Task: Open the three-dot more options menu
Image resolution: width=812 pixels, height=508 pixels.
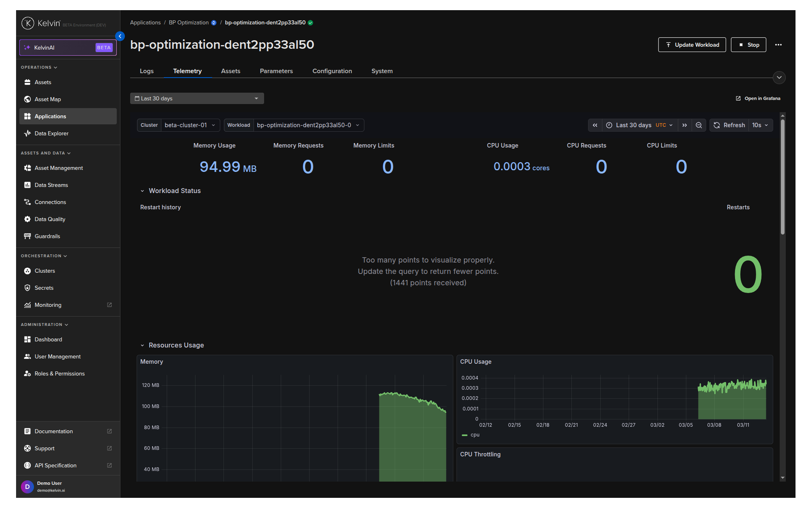Action: tap(778, 45)
